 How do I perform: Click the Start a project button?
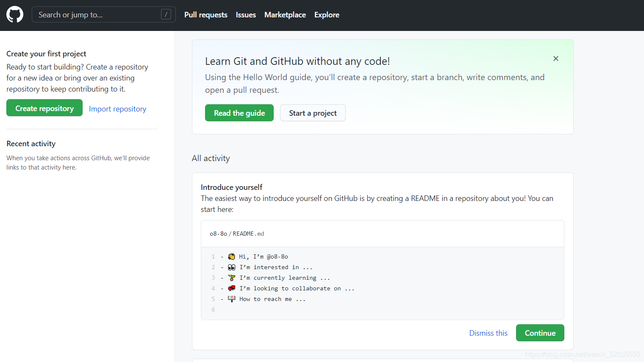pos(313,113)
